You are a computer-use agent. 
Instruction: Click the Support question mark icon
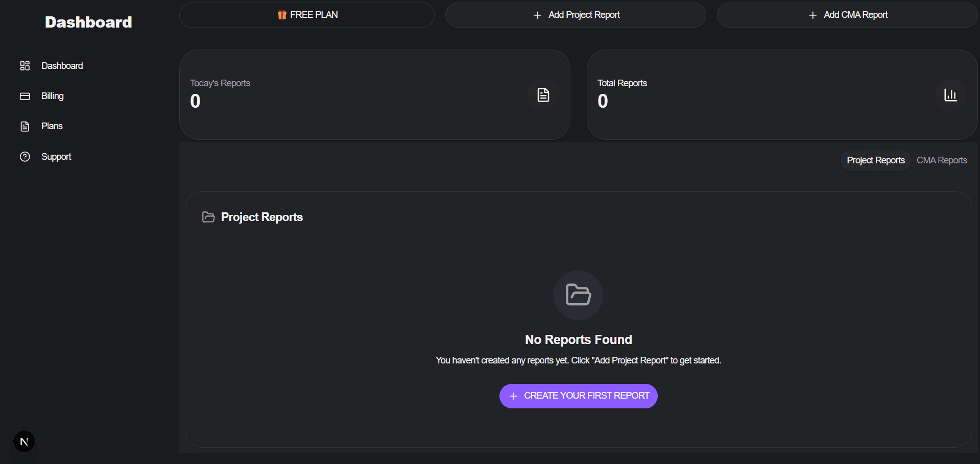25,157
